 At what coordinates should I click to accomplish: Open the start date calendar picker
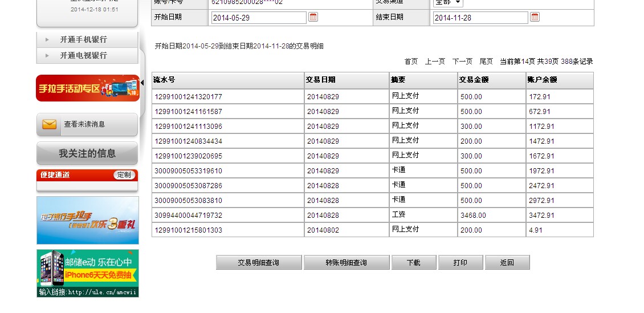(x=313, y=17)
